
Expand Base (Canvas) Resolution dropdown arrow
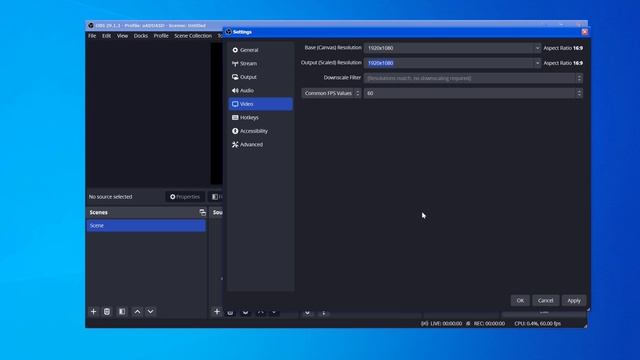pos(537,48)
